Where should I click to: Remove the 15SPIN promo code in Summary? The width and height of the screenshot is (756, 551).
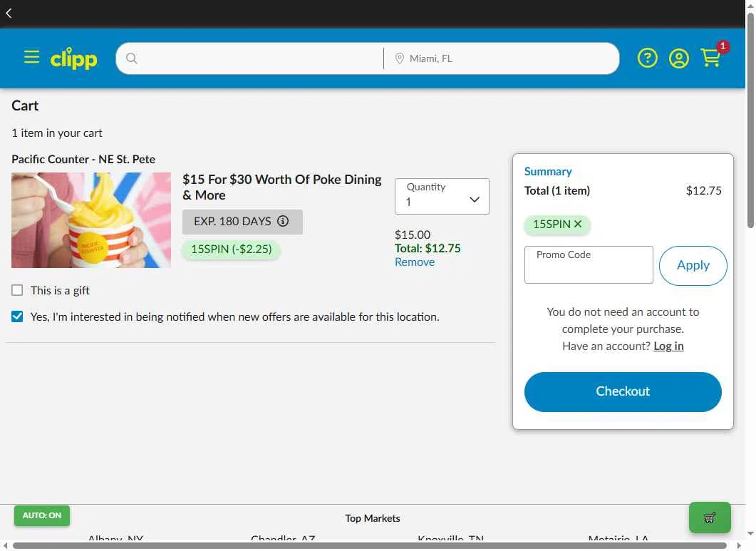tap(578, 224)
